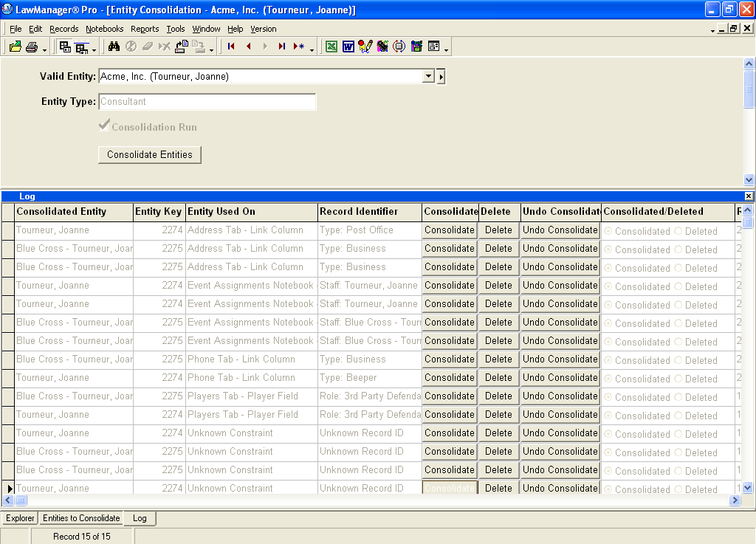Image resolution: width=756 pixels, height=544 pixels.
Task: Click Undo Consolidate in the Post Office row
Action: 560,230
